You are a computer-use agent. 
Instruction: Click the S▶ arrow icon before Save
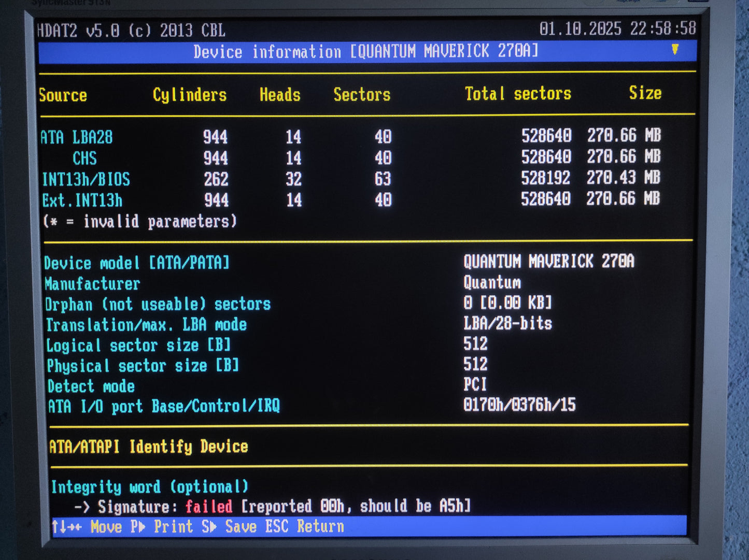point(213,526)
